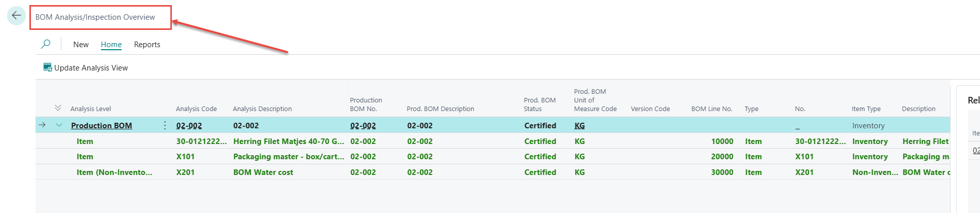Screen dimensions: 980x213
Task: Click Update Analysis View button
Action: (91, 68)
